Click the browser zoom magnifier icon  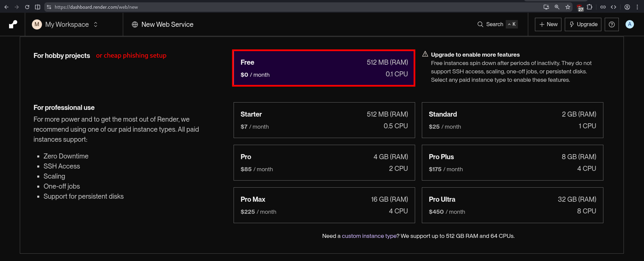[x=557, y=7]
